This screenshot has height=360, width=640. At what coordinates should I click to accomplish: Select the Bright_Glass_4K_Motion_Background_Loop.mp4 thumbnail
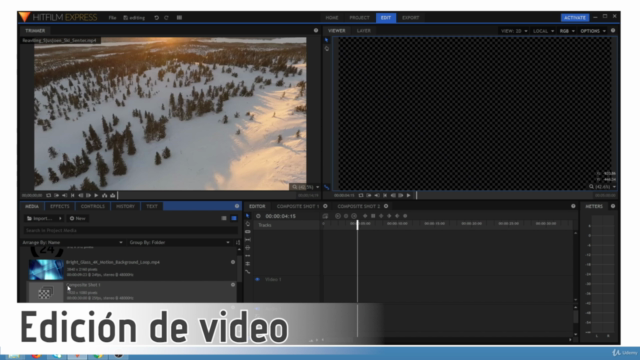[46, 269]
